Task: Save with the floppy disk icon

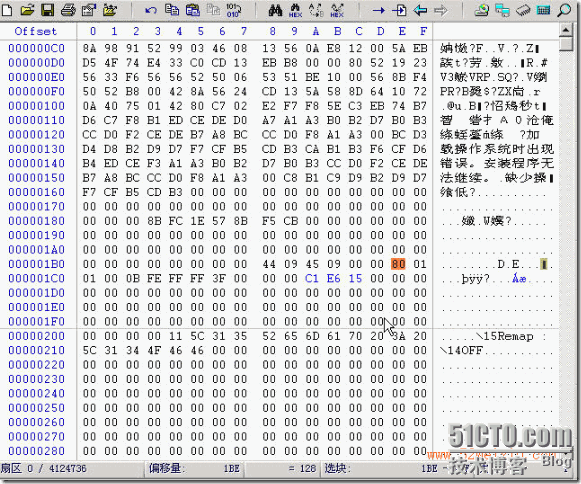Action: [x=47, y=10]
